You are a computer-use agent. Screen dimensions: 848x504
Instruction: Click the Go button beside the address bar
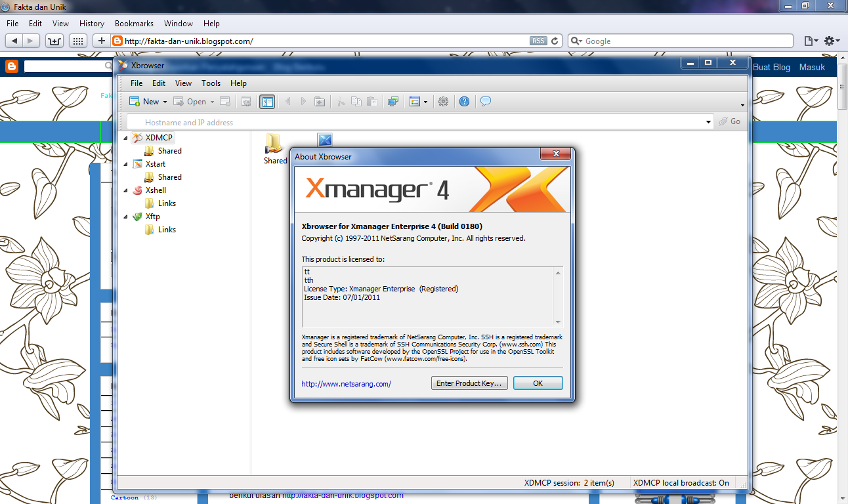point(730,122)
